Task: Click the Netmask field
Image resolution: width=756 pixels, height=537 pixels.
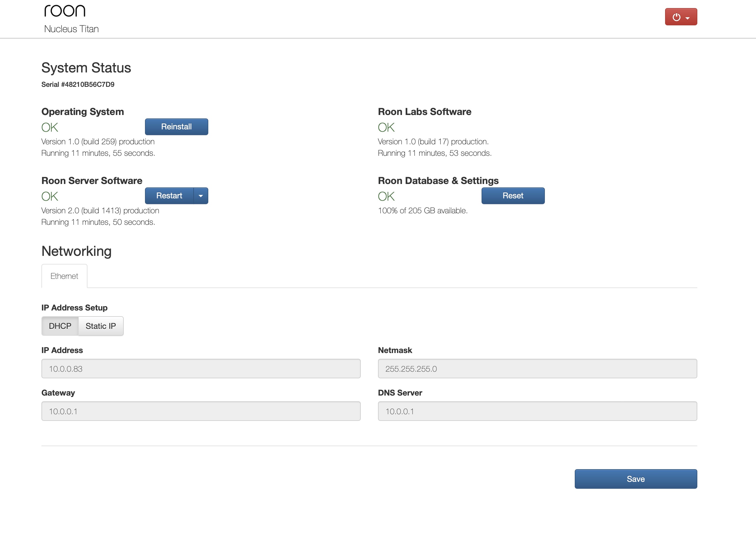Action: click(537, 369)
